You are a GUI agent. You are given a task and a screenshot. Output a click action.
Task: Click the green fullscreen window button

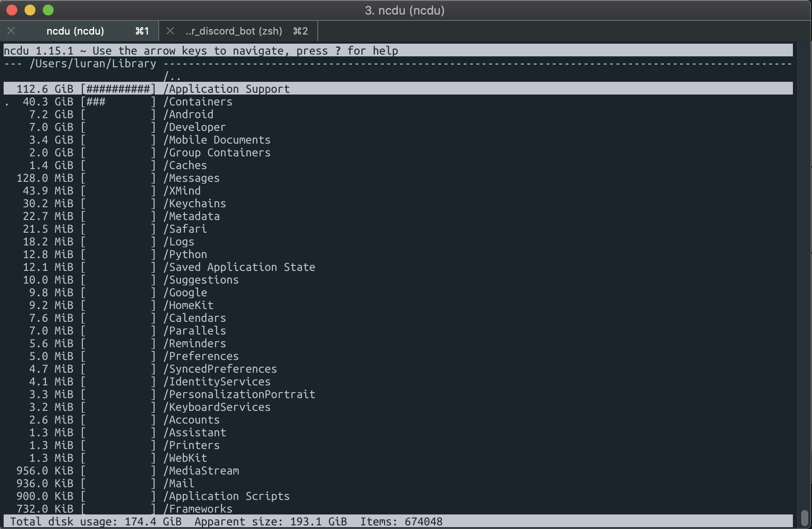point(48,10)
